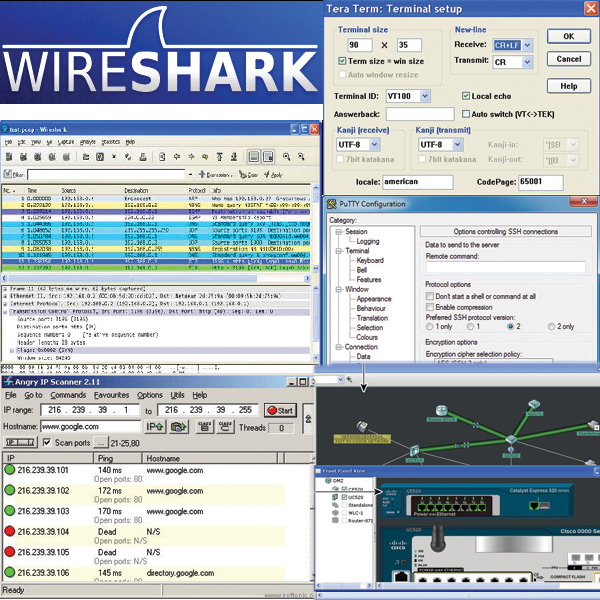600x600 pixels.
Task: Toggle Term size = win size checkbox
Action: click(342, 61)
